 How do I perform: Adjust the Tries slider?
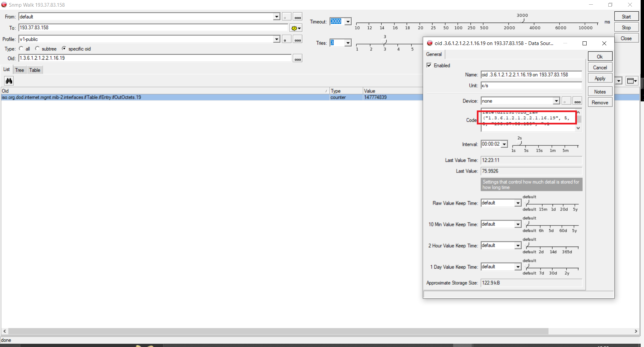[x=385, y=42]
